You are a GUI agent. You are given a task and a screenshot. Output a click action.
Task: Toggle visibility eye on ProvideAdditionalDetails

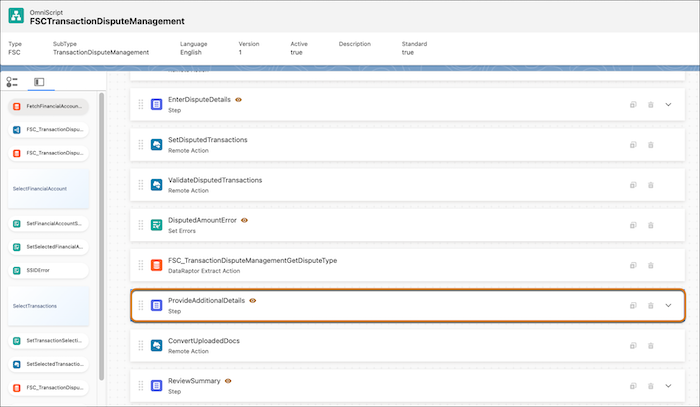[253, 300]
